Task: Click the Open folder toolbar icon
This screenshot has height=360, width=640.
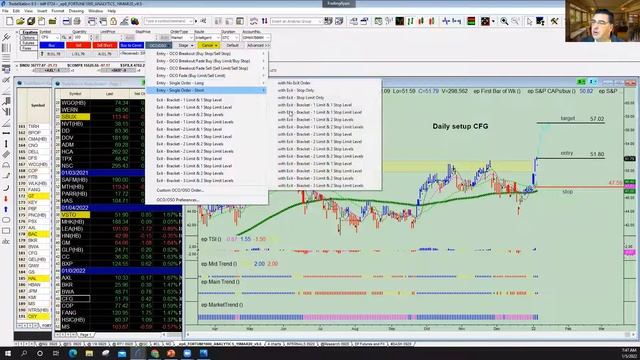Action: 20,21
